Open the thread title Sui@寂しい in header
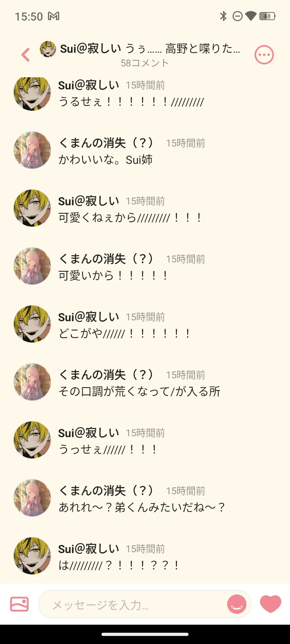This screenshot has height=644, width=290. pyautogui.click(x=91, y=49)
